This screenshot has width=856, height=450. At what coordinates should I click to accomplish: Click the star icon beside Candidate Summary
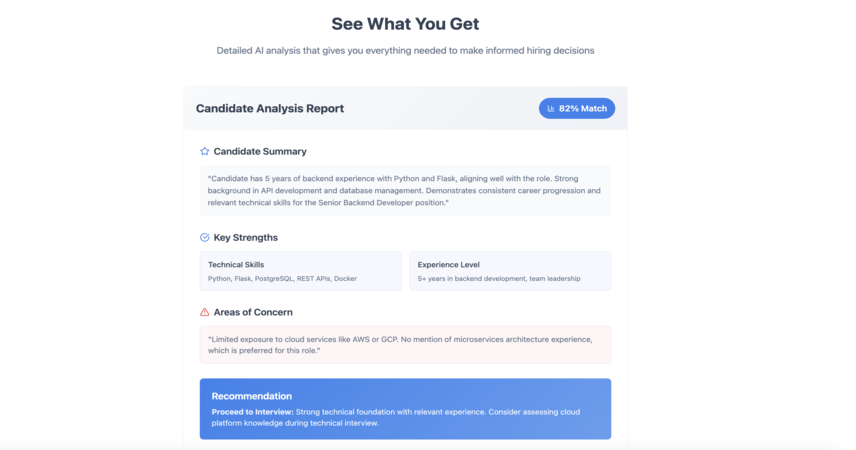click(x=205, y=151)
